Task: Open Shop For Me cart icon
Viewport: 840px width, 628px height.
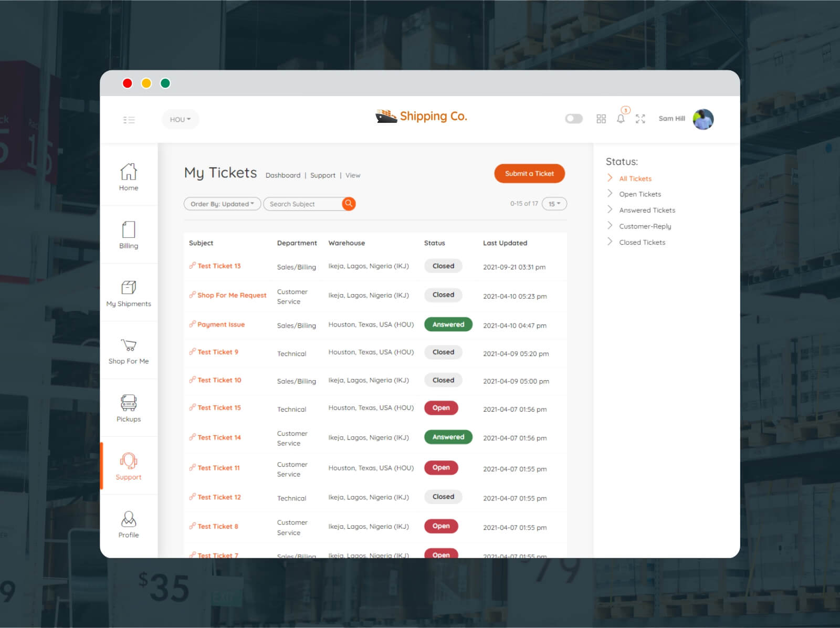Action: click(129, 345)
